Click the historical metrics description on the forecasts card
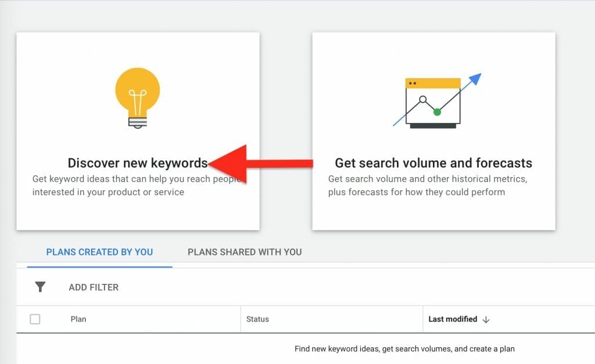Screen dimensions: 595x364 coord(428,185)
